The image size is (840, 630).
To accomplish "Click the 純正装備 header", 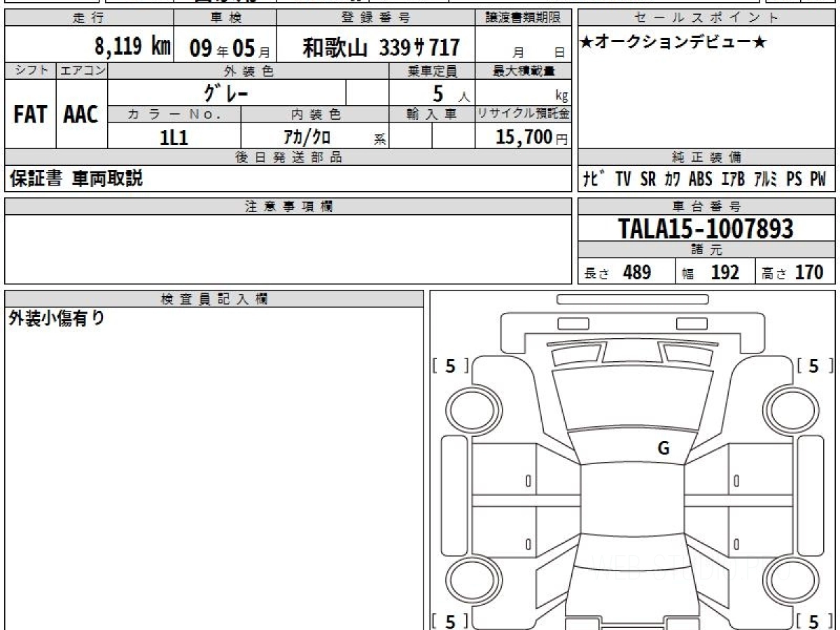I will click(x=706, y=157).
